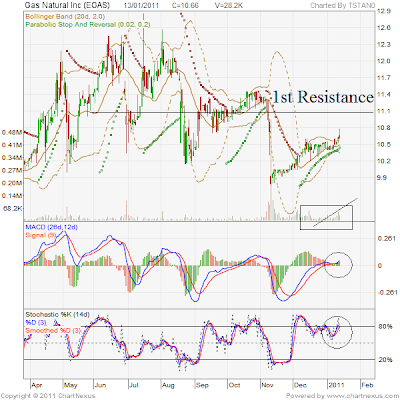Click the Feb label on the time axis
Screen dimensions: 400x400
point(367,385)
